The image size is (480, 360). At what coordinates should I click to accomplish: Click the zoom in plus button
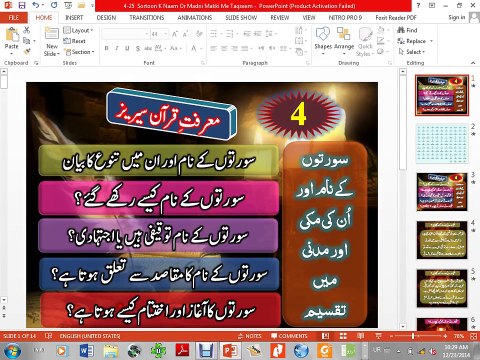click(445, 336)
